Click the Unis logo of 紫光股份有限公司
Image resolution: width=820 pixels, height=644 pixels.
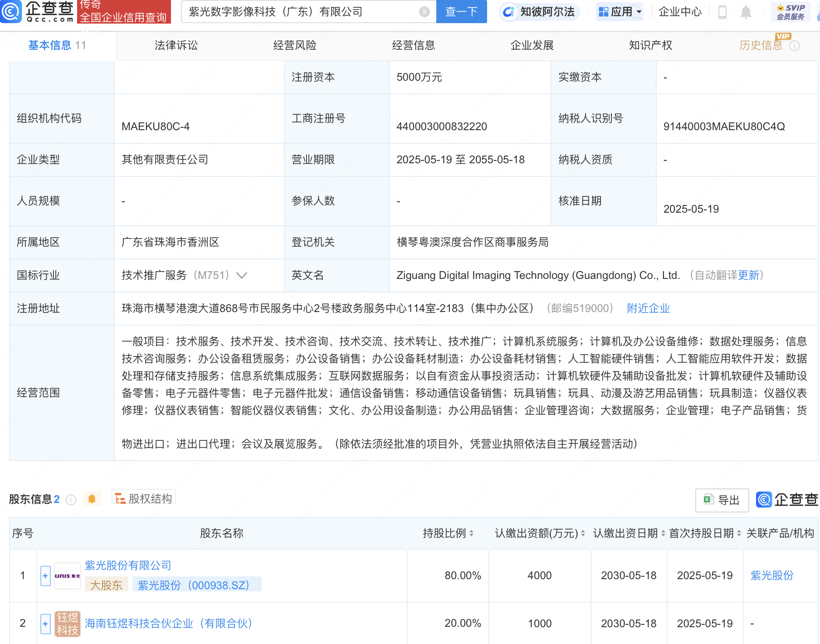(67, 576)
